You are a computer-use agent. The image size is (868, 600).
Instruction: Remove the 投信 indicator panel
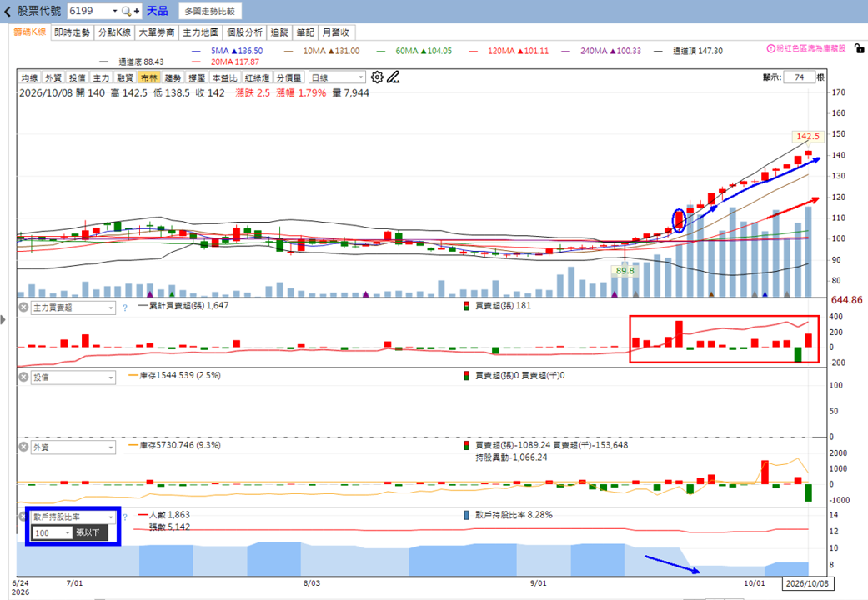(x=23, y=377)
